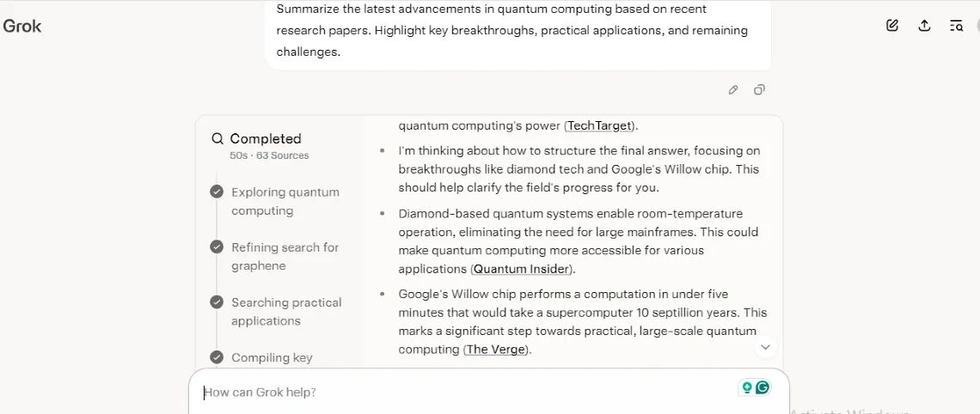Open The Verge source link
980x414 pixels.
496,349
